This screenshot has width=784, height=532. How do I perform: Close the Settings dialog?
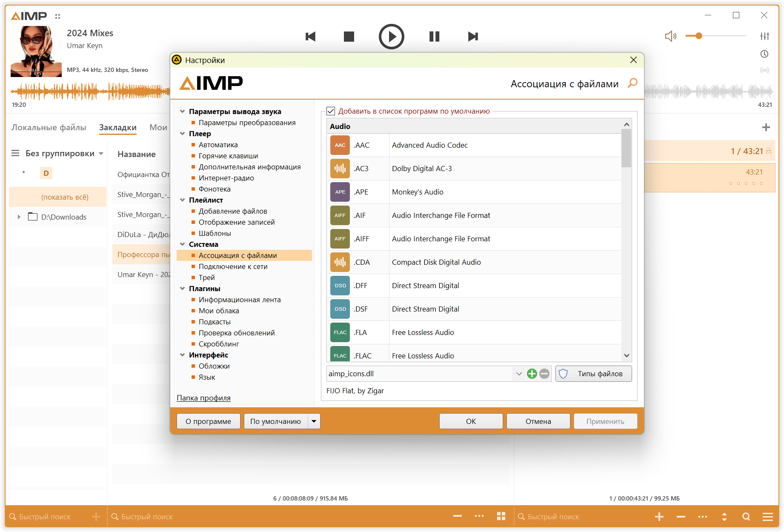pos(633,60)
